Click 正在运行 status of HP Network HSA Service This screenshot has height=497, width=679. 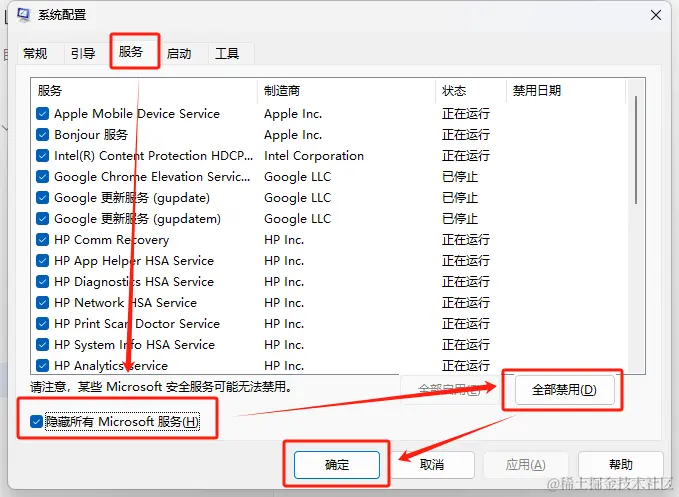[x=466, y=303]
